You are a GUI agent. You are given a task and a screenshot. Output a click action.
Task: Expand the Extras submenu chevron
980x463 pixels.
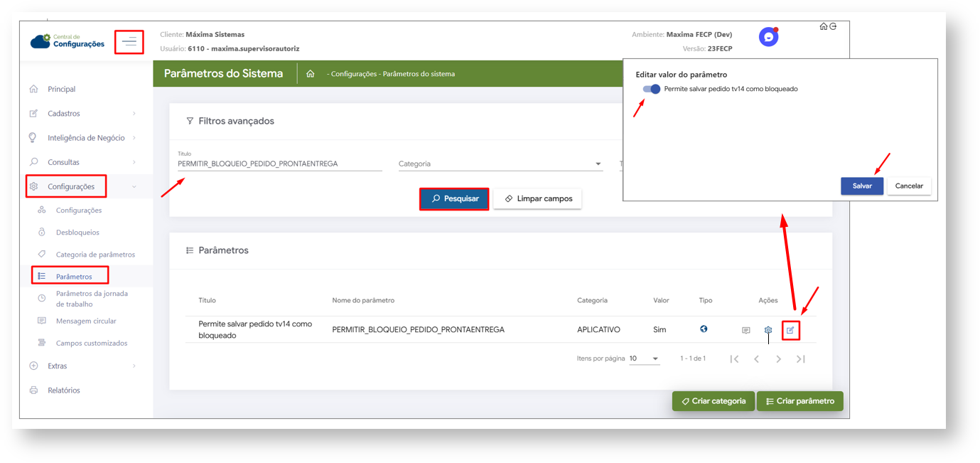click(x=134, y=366)
